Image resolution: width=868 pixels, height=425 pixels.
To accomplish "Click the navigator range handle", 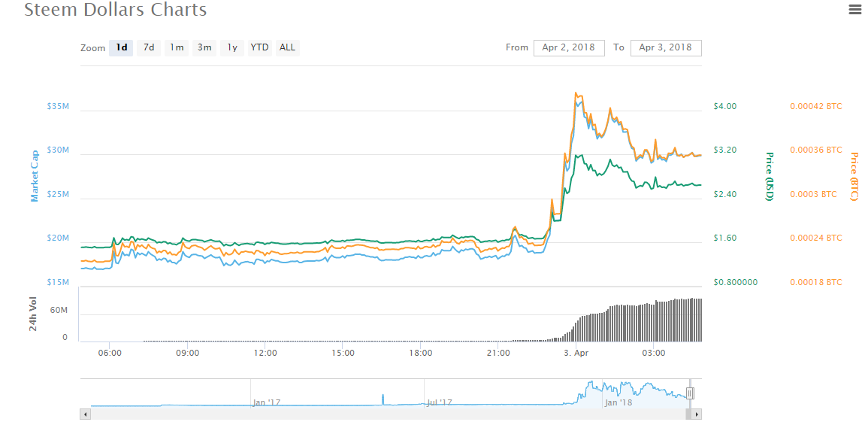I will 690,393.
